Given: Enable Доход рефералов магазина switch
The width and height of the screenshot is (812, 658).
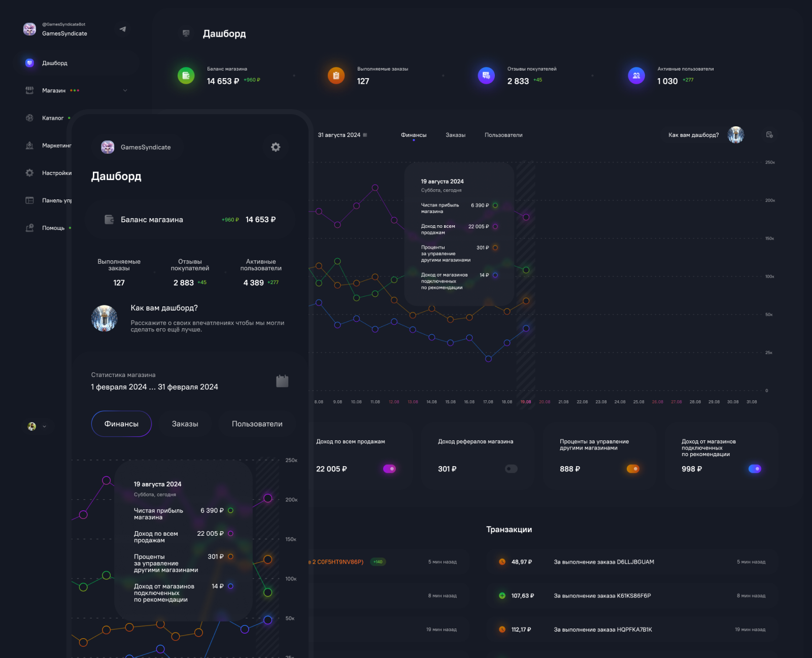Looking at the screenshot, I should tap(511, 469).
